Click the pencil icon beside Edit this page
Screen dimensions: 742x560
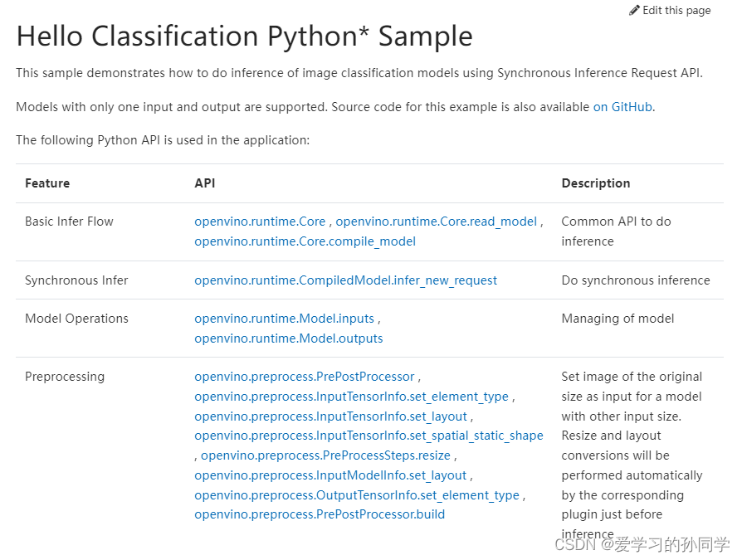coord(635,10)
